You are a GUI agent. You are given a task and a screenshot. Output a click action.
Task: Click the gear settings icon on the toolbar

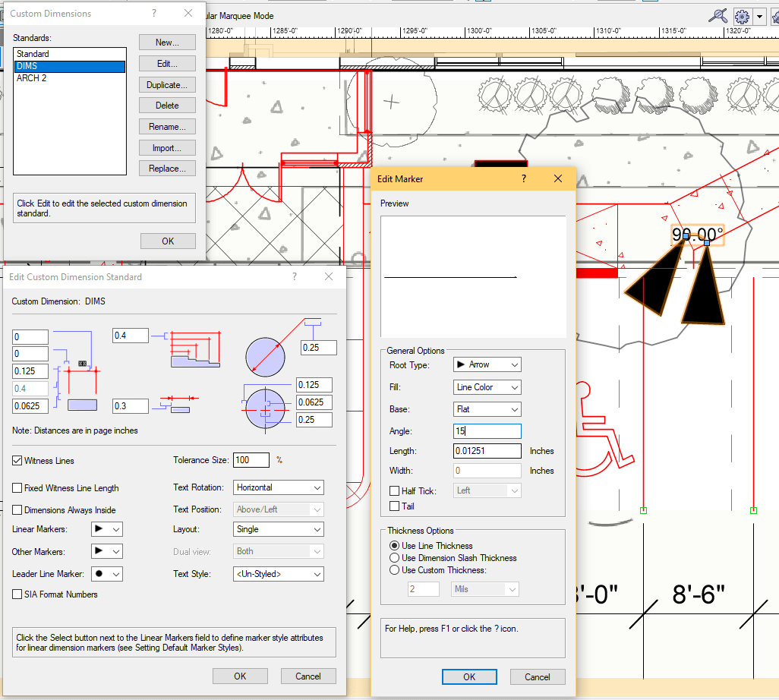742,16
